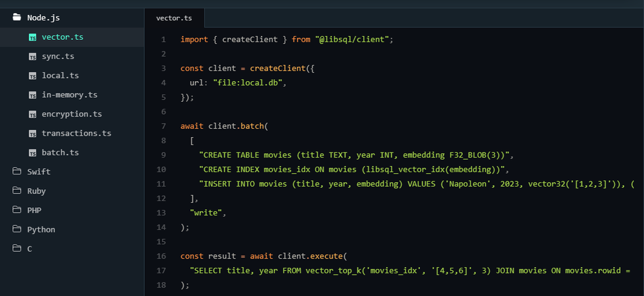Click the createClient call on line 3
The width and height of the screenshot is (644, 296).
coord(278,68)
